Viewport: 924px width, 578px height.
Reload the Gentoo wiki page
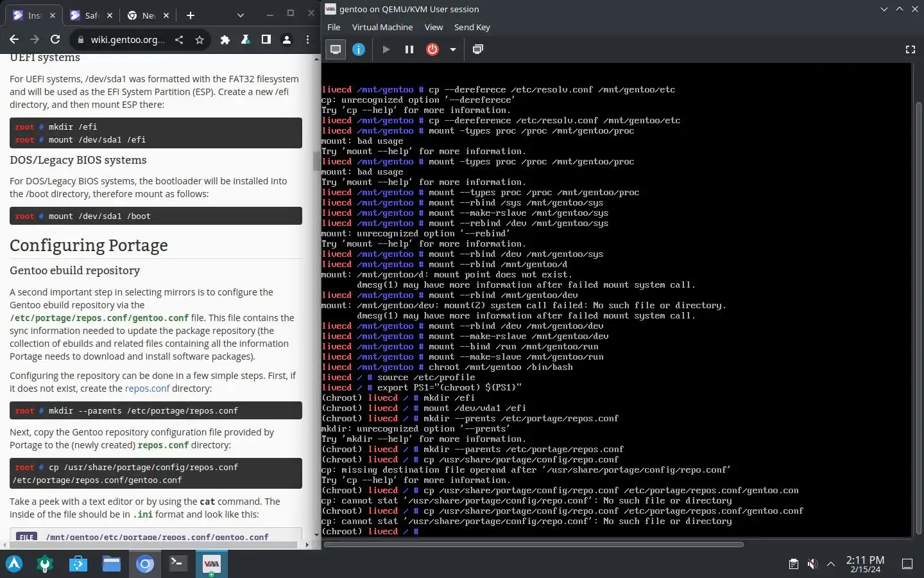click(55, 40)
